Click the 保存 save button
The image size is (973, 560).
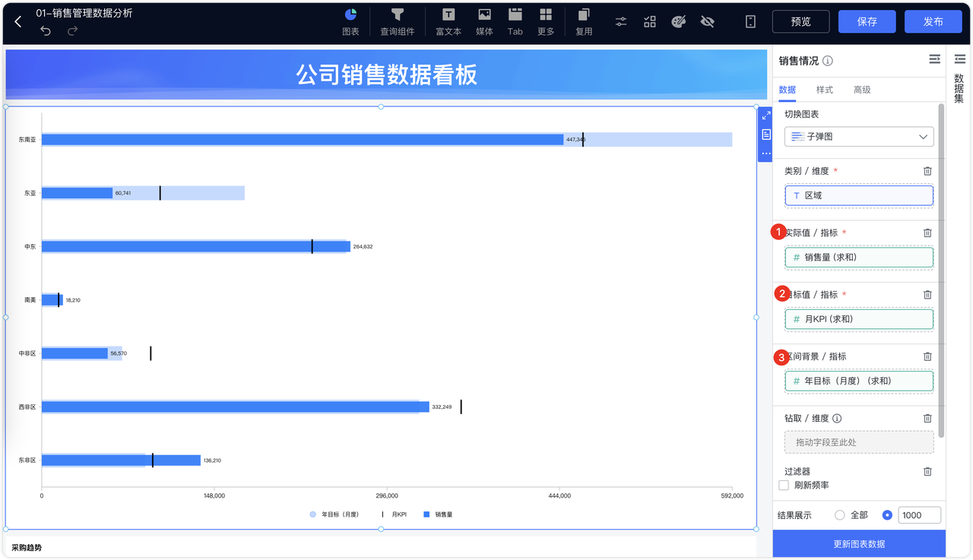click(867, 21)
